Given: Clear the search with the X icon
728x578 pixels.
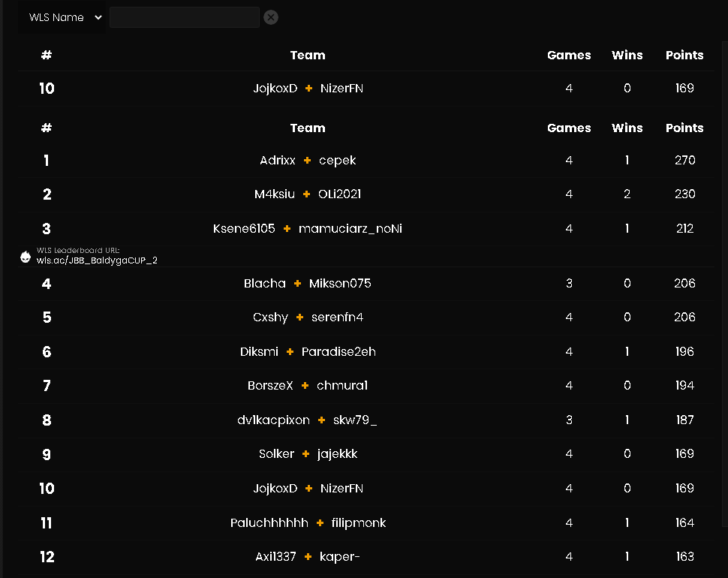Looking at the screenshot, I should coord(271,18).
